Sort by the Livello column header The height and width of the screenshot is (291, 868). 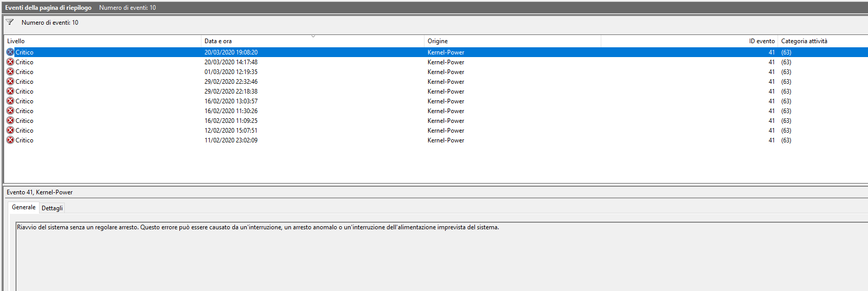coord(103,41)
